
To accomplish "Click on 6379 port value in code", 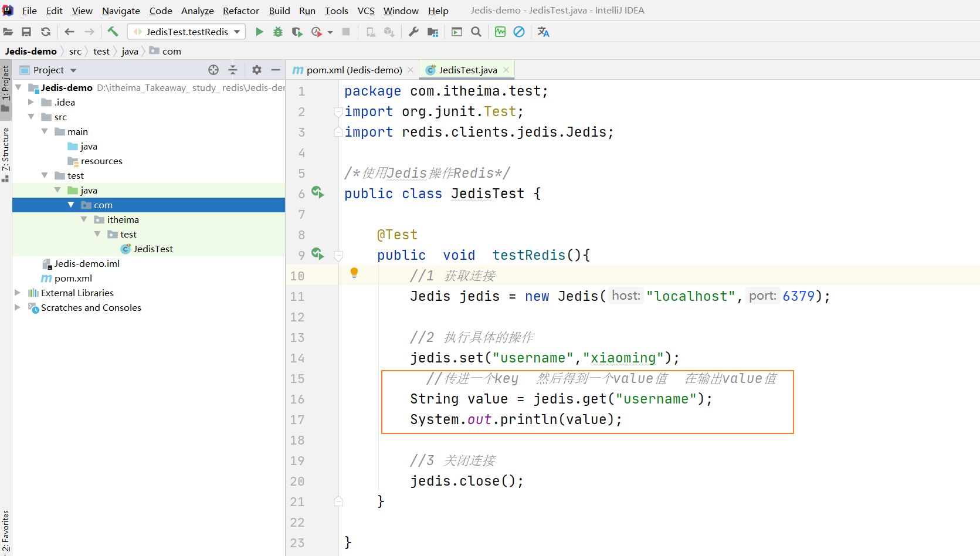I will 798,296.
